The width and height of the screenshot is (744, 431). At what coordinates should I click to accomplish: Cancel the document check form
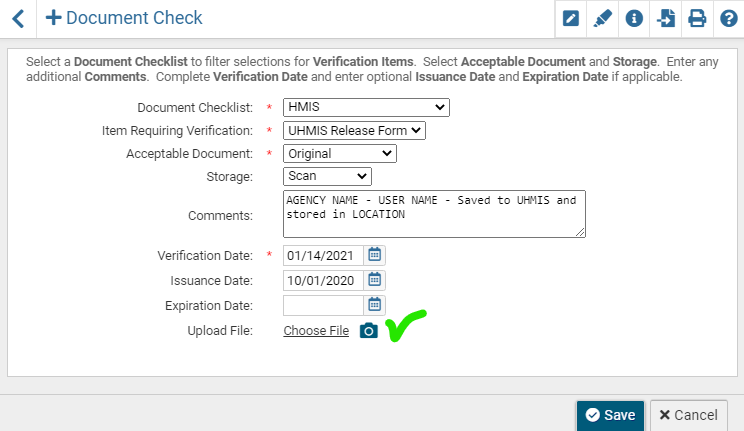tap(688, 415)
